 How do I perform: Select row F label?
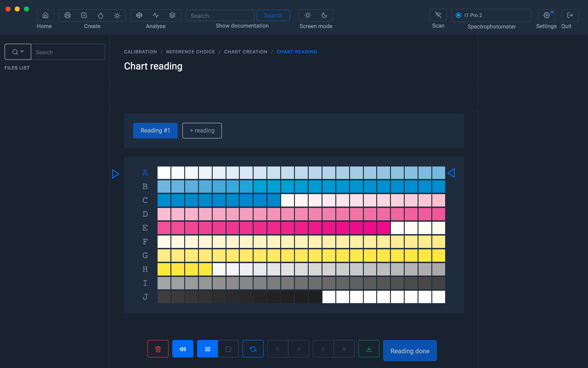145,242
